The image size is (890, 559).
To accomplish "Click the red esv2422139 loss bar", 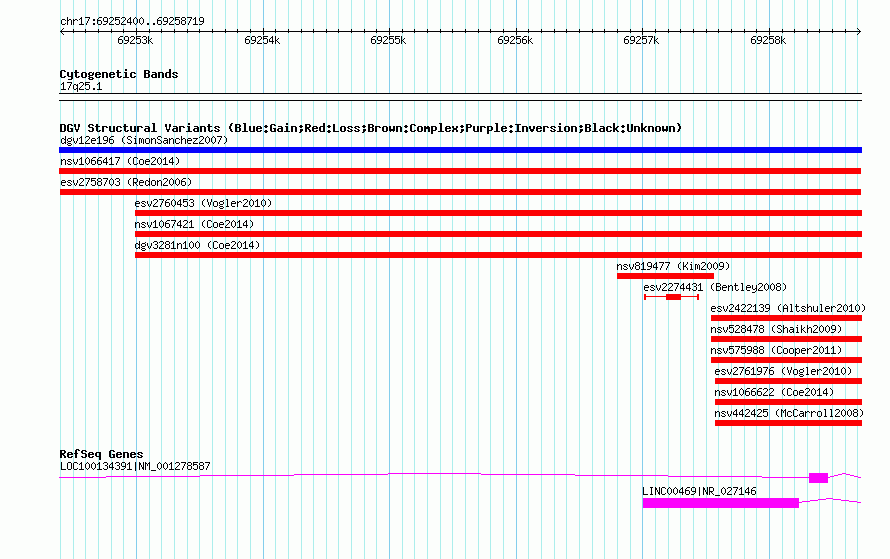I will click(x=786, y=318).
